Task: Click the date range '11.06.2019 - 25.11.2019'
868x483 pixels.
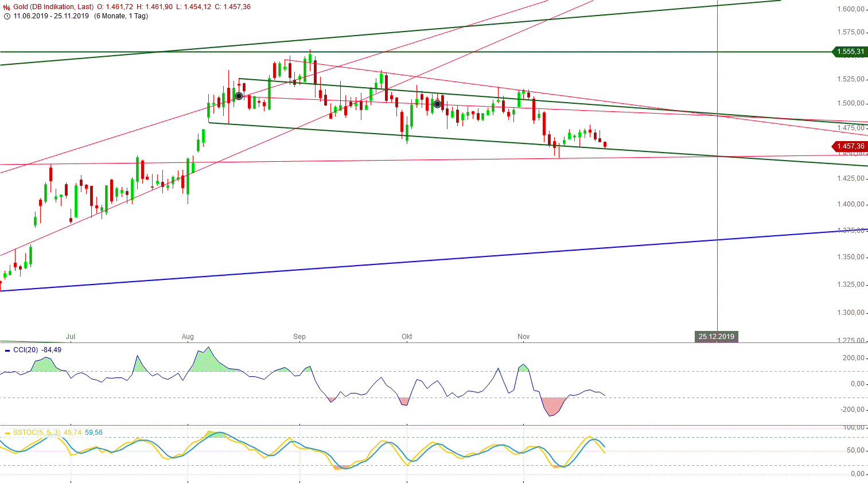Action: click(x=51, y=16)
